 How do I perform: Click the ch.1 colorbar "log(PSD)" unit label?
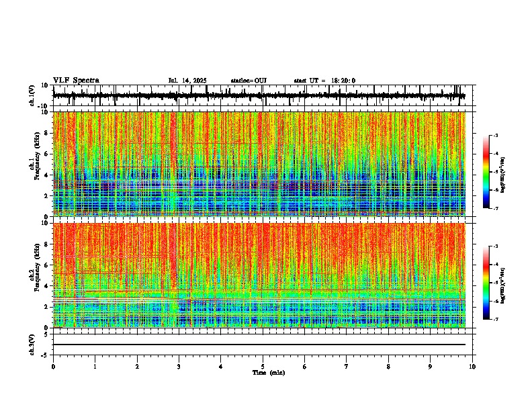[503, 175]
